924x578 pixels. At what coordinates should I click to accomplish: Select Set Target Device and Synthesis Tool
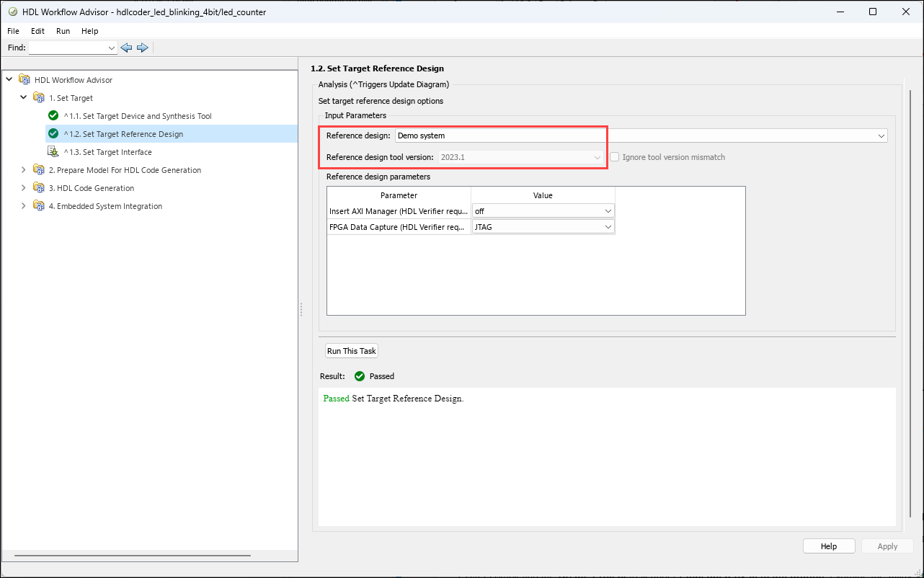(137, 116)
